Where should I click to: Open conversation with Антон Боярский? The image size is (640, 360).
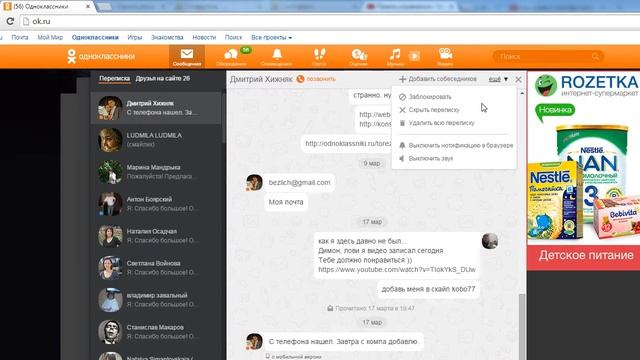pos(156,204)
